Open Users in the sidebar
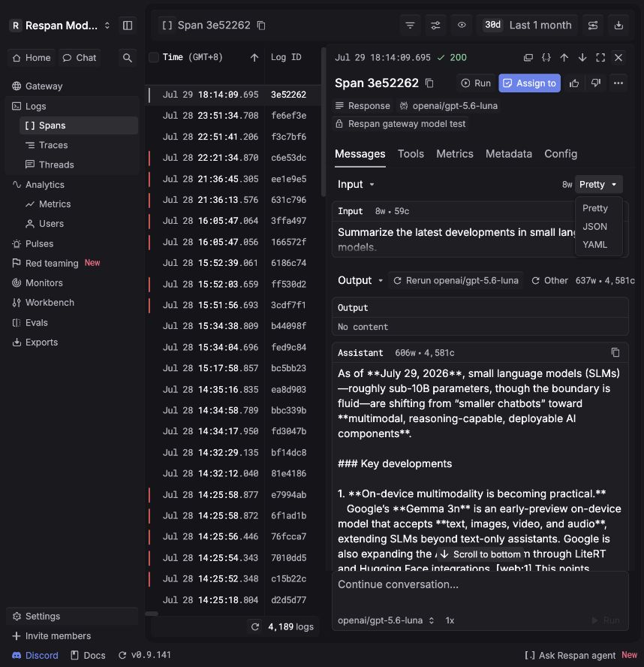The image size is (644, 667). click(79, 224)
